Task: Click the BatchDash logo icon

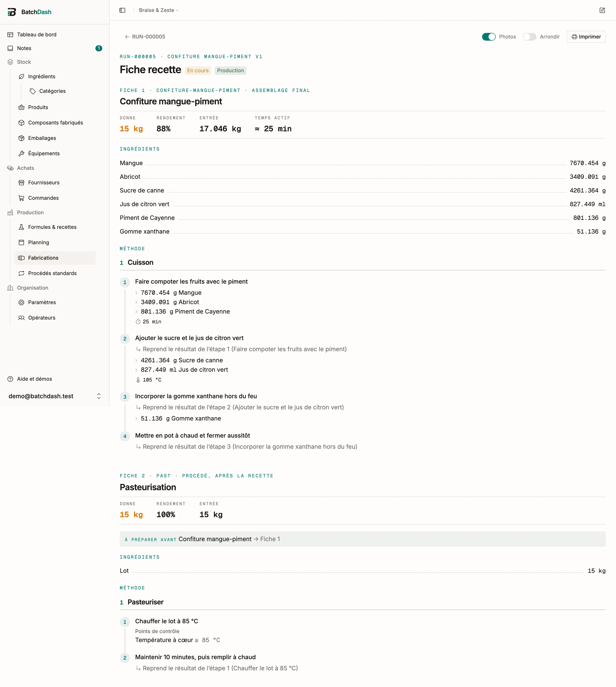Action: (x=12, y=12)
